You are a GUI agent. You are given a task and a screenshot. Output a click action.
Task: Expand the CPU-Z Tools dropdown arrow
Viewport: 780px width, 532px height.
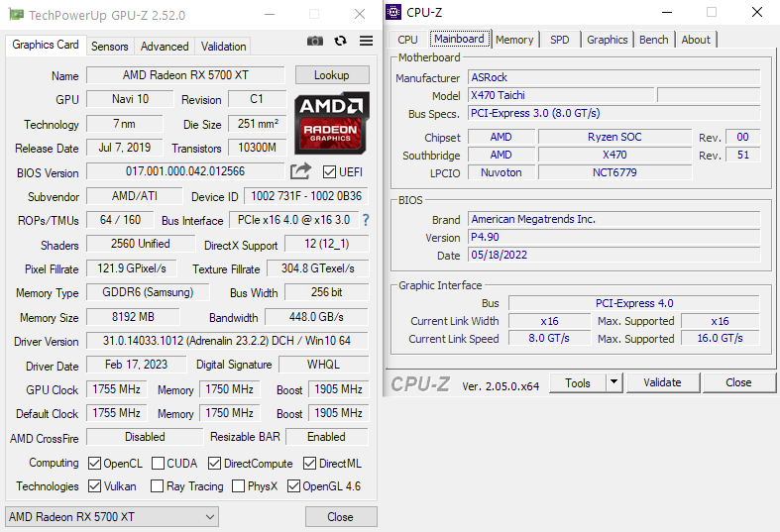click(x=613, y=382)
